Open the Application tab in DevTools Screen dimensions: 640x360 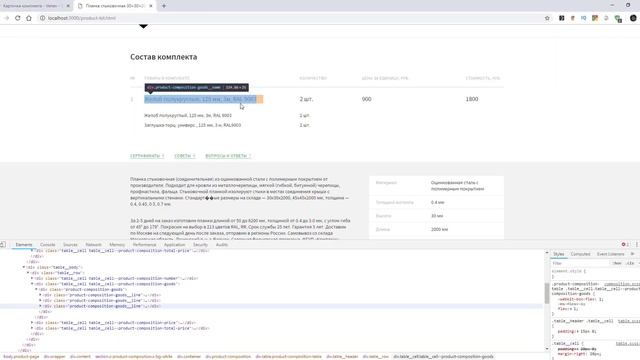coord(174,244)
